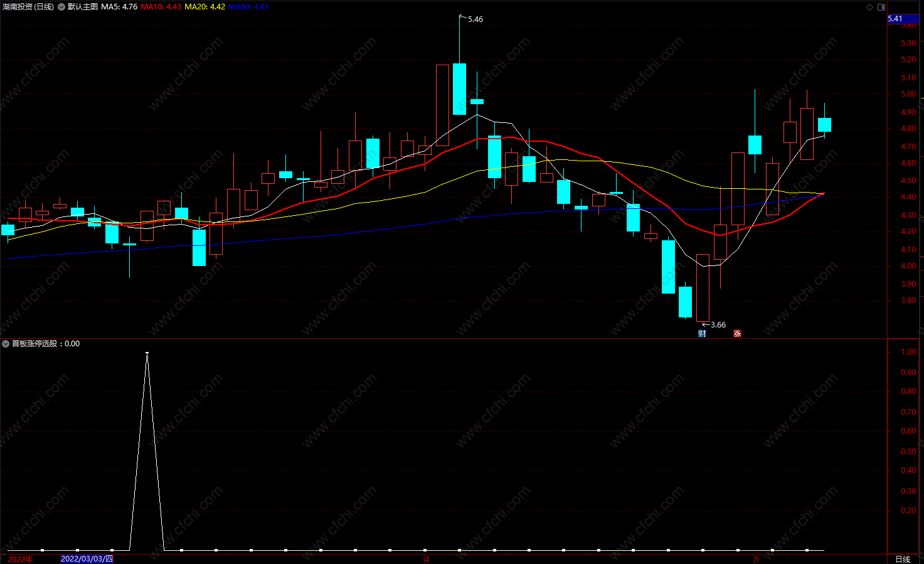Click the MA5: 4.76 indicator value

(x=119, y=7)
